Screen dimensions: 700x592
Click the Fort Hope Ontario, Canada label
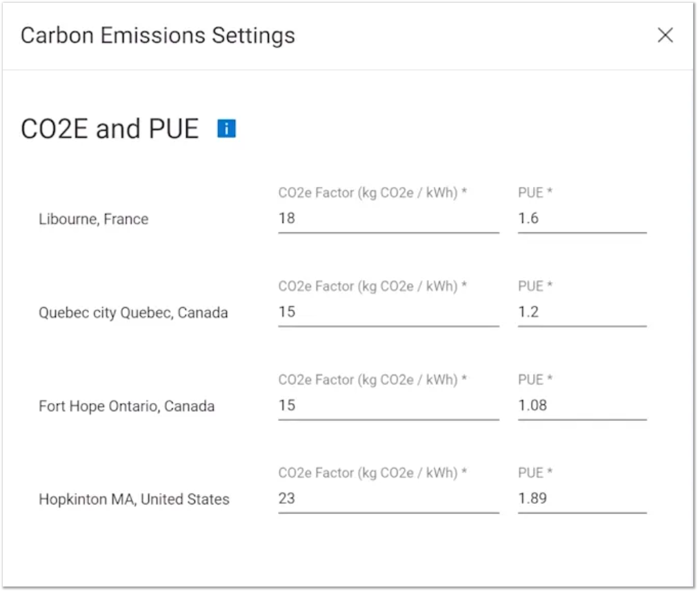[x=127, y=406]
